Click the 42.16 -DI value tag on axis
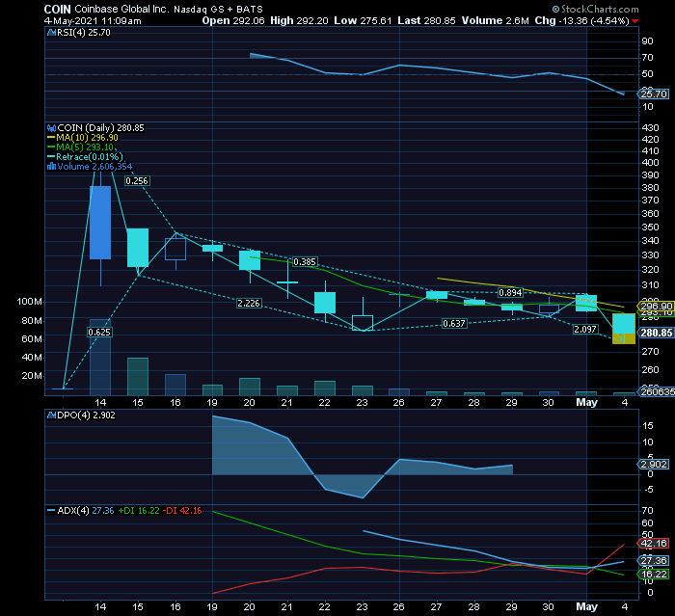675x616 pixels. click(x=654, y=544)
